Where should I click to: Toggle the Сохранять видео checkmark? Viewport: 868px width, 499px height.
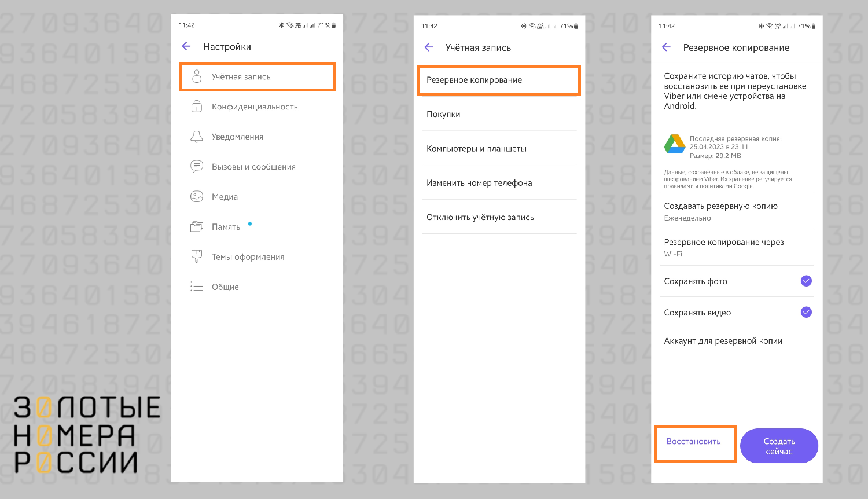point(806,313)
